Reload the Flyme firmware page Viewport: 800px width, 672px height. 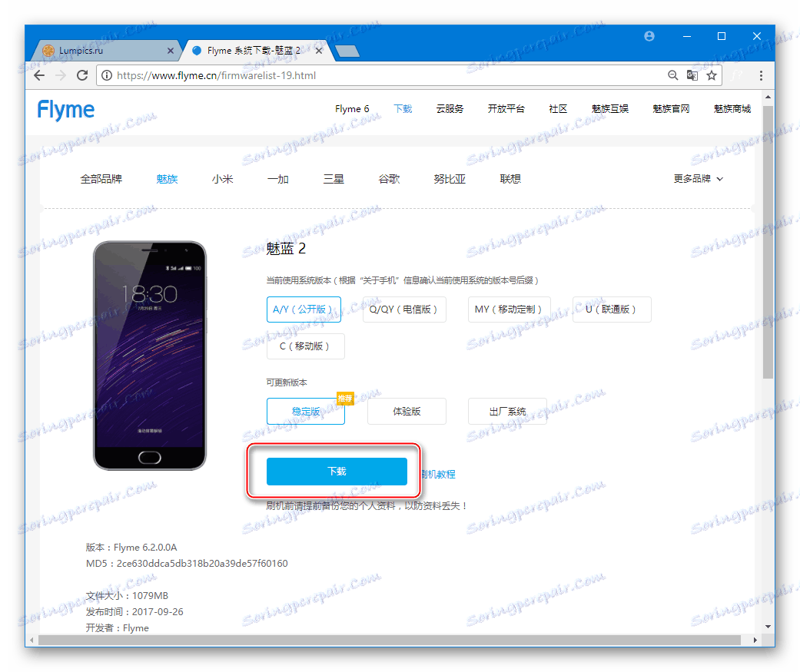pyautogui.click(x=82, y=75)
